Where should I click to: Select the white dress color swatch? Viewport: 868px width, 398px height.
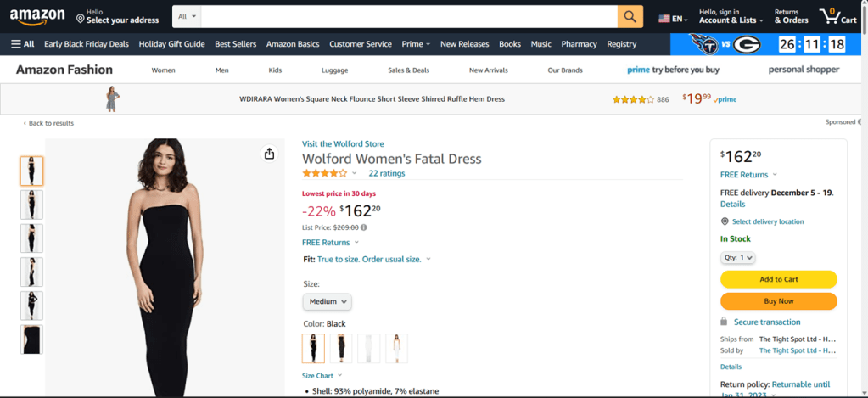(368, 348)
